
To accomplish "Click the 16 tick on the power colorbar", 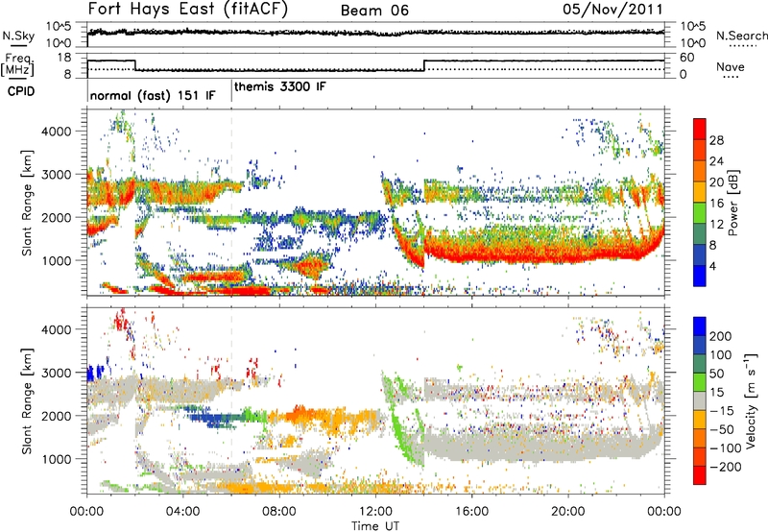I will pos(716,204).
